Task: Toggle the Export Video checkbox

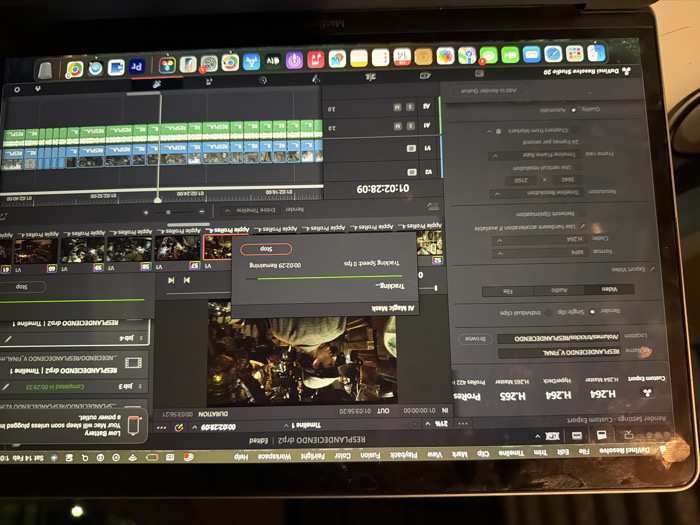Action: click(x=652, y=269)
